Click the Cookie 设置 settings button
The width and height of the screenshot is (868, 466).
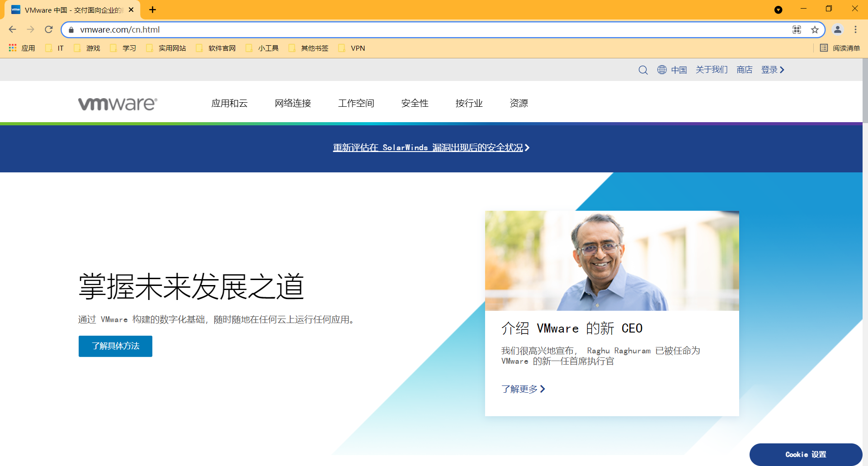(806, 454)
